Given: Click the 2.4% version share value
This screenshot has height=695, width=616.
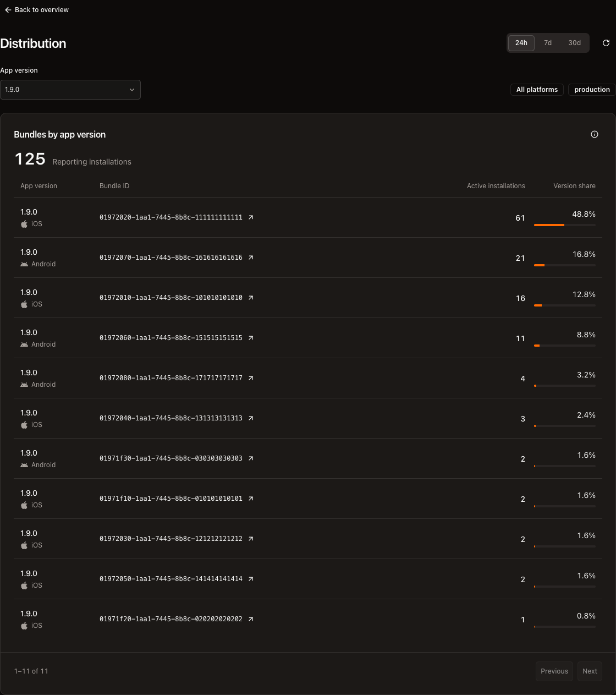Looking at the screenshot, I should coord(586,415).
